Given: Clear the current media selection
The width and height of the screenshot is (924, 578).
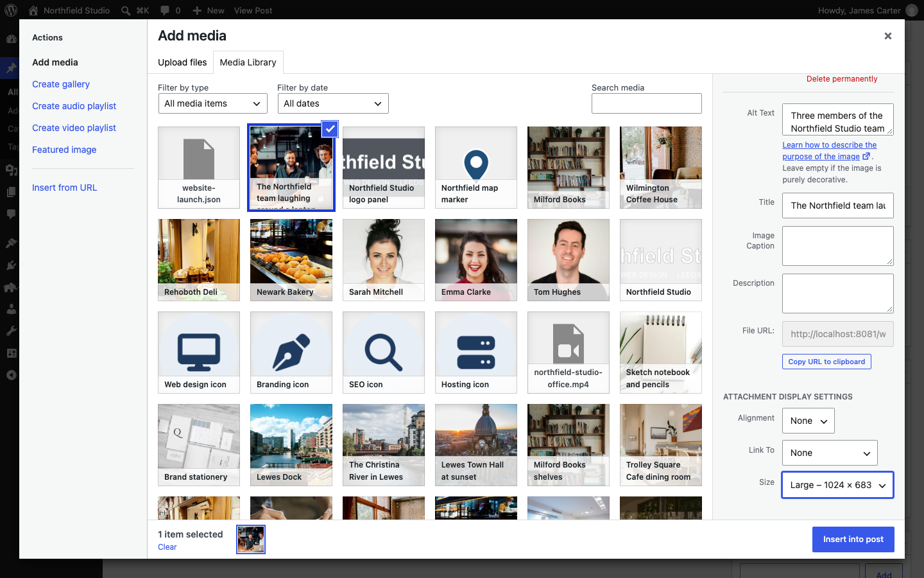Looking at the screenshot, I should [167, 547].
